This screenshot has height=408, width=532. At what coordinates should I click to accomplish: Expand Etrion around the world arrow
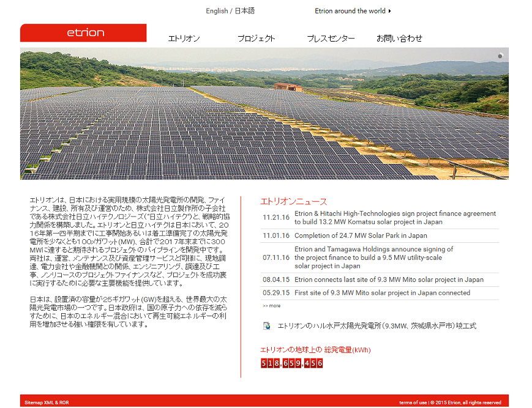(x=389, y=11)
